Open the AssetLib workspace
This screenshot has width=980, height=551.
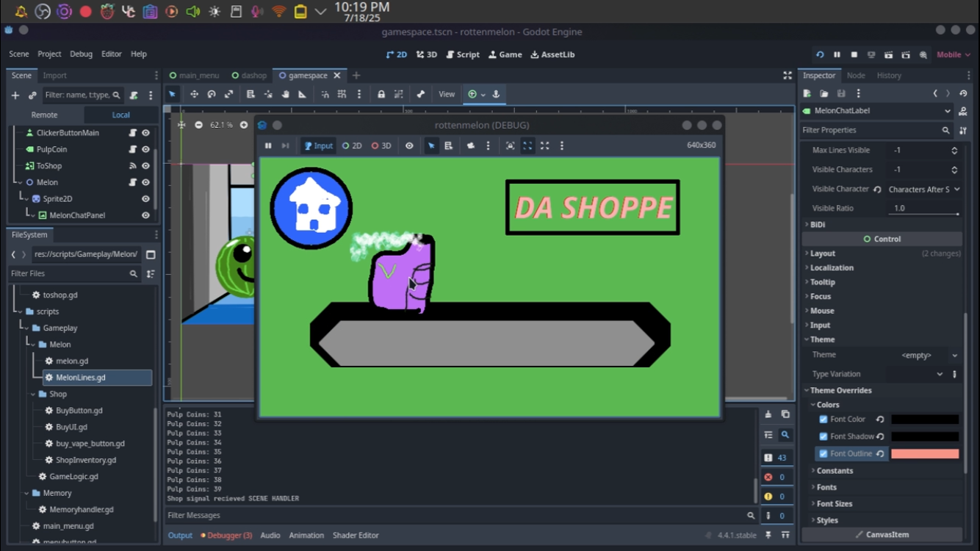click(x=552, y=54)
